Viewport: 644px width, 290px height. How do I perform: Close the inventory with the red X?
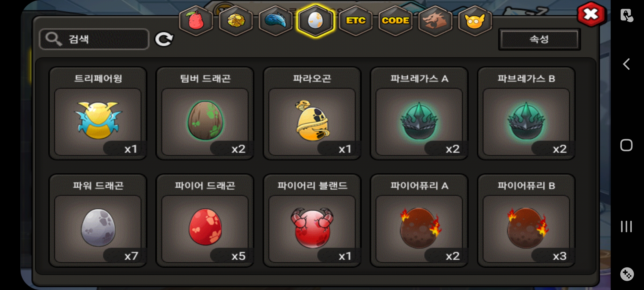point(591,14)
